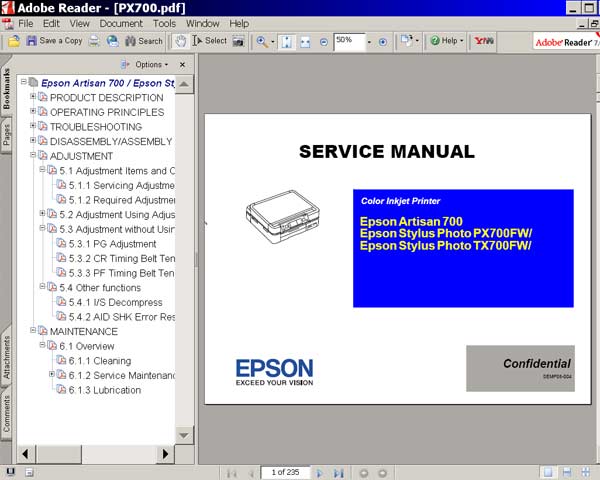Open 5.3.2 CR Timing Belt bookmark
Image resolution: width=600 pixels, height=480 pixels.
(x=122, y=258)
